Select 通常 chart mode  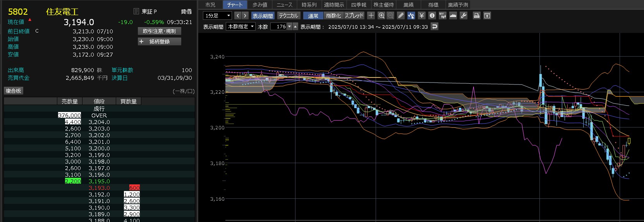[x=313, y=15]
